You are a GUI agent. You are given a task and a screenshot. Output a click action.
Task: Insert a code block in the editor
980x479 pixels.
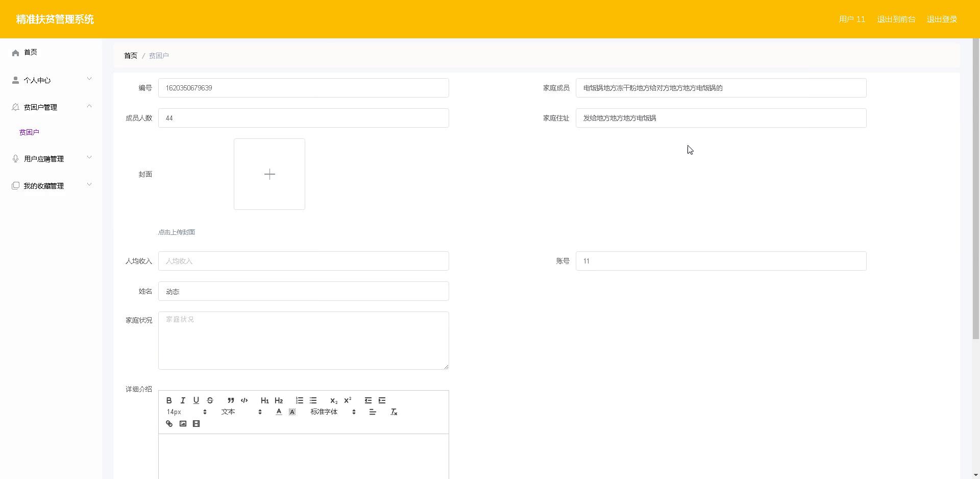[244, 400]
